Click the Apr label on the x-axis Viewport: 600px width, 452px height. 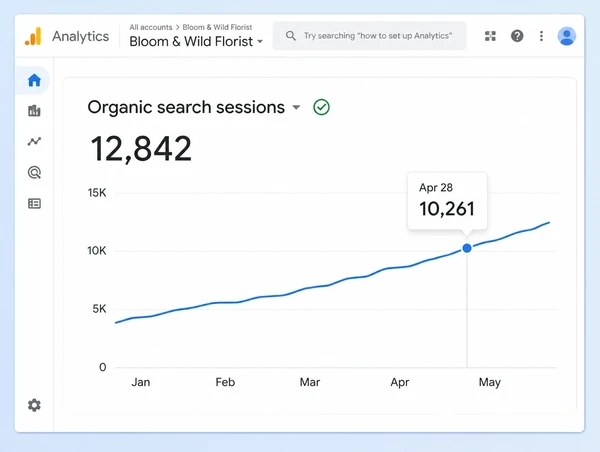(x=400, y=382)
